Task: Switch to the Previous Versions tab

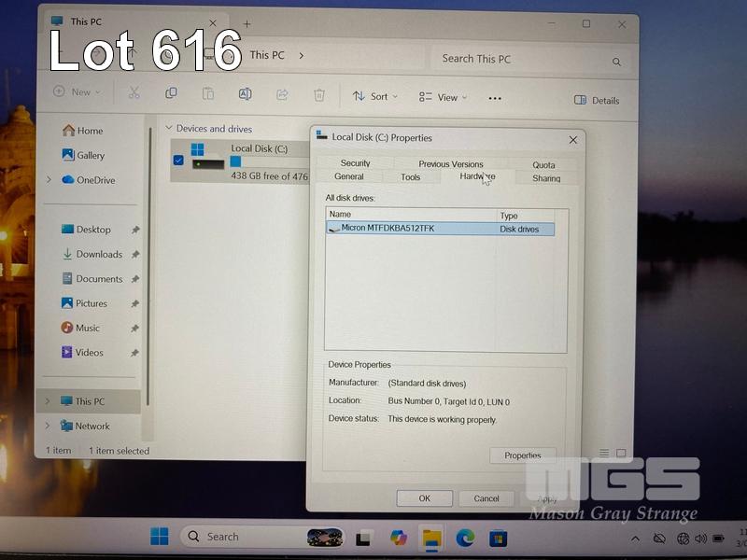Action: coord(451,164)
